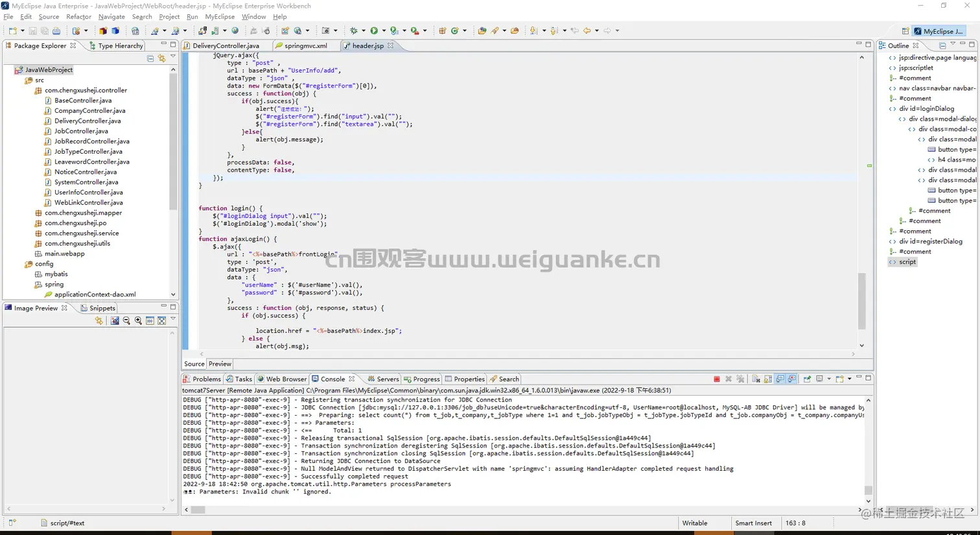Screen dimensions: 980x535
Task: Toggle Pin Console icon
Action: 807,379
